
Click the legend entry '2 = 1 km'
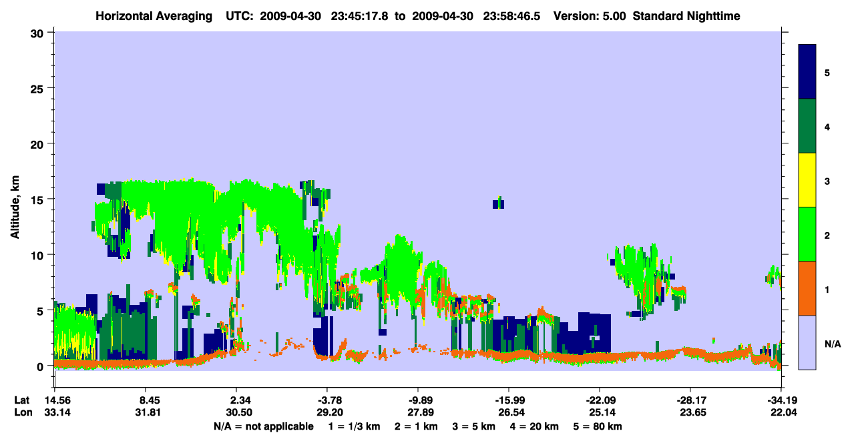click(x=415, y=426)
